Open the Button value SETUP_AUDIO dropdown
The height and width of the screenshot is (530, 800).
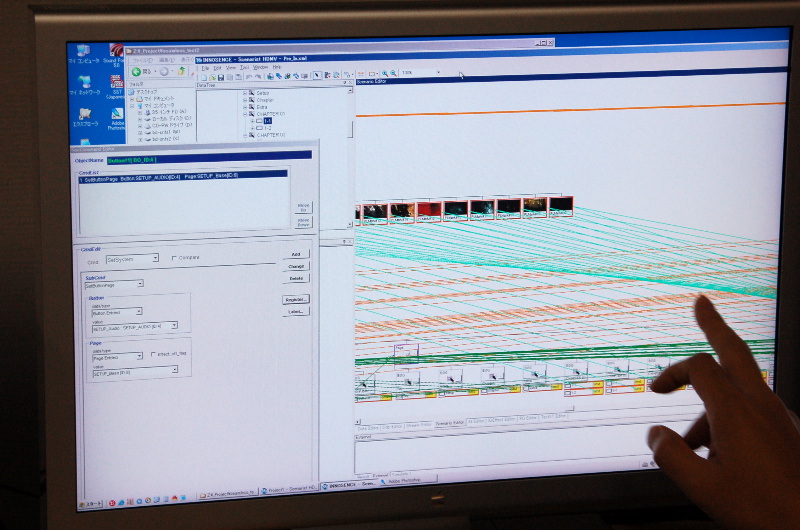point(174,326)
